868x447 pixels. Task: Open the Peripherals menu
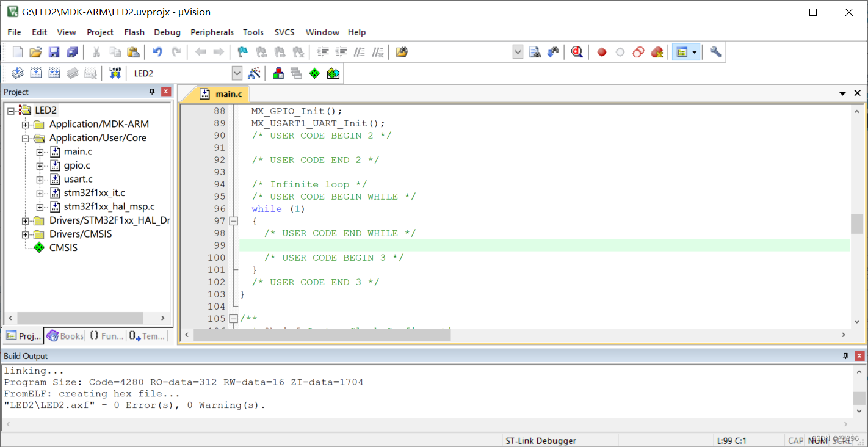(212, 32)
